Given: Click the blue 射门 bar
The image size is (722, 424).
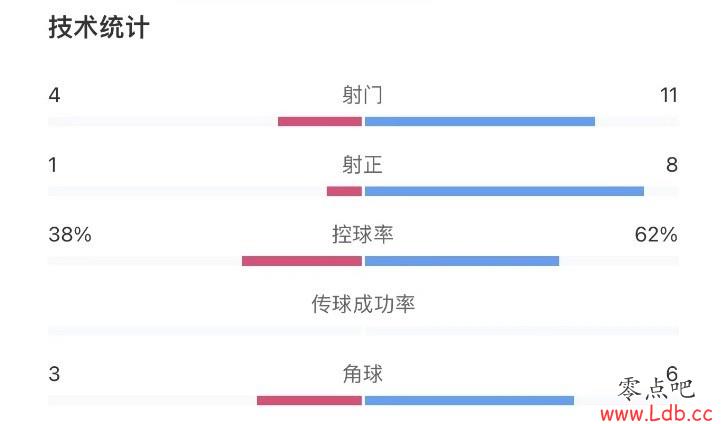Looking at the screenshot, I should coord(480,122).
